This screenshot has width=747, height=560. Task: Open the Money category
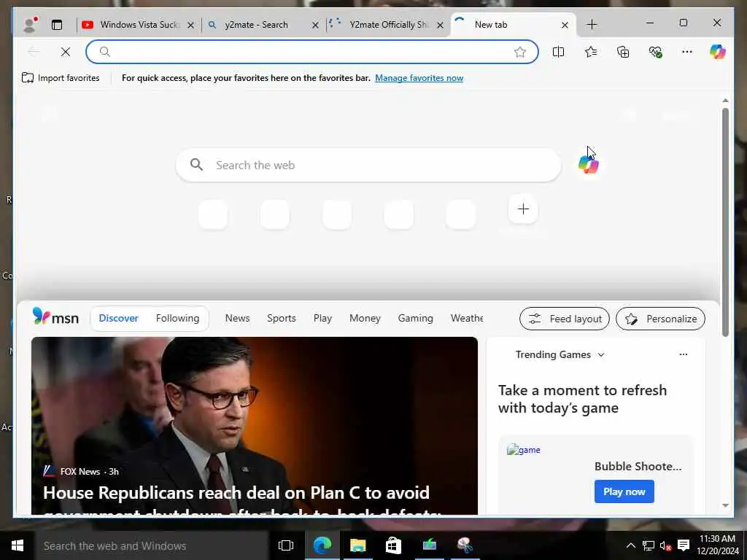point(365,318)
